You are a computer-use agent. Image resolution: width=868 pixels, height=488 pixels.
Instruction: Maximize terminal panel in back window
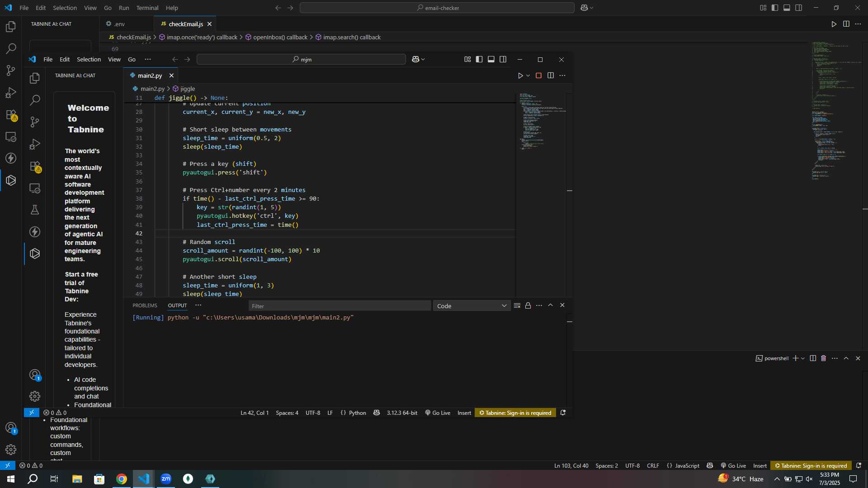(x=846, y=358)
